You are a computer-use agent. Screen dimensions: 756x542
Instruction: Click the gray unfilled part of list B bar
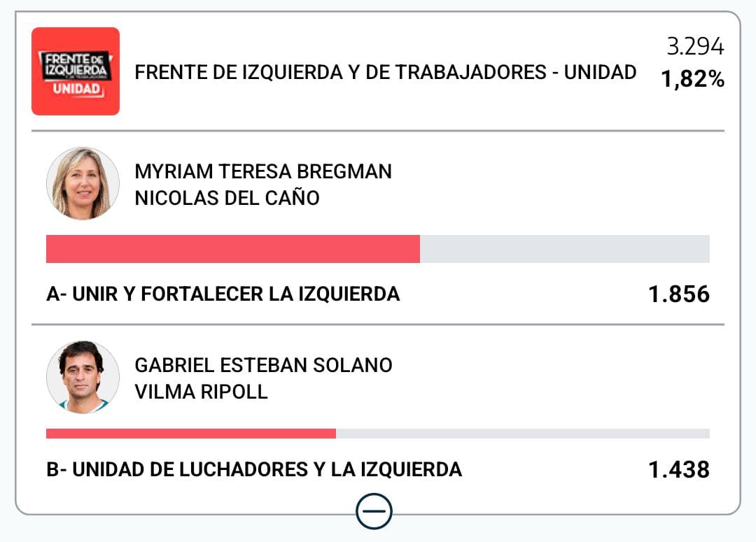click(x=522, y=434)
